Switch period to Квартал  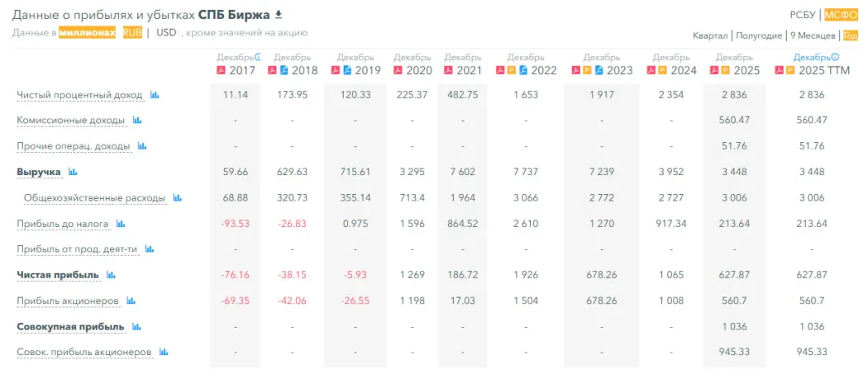tap(710, 36)
